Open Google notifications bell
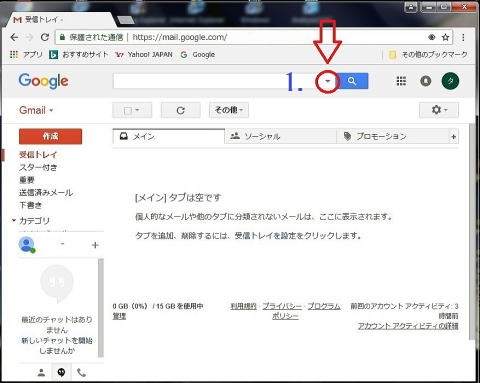This screenshot has width=480, height=383. click(x=426, y=81)
